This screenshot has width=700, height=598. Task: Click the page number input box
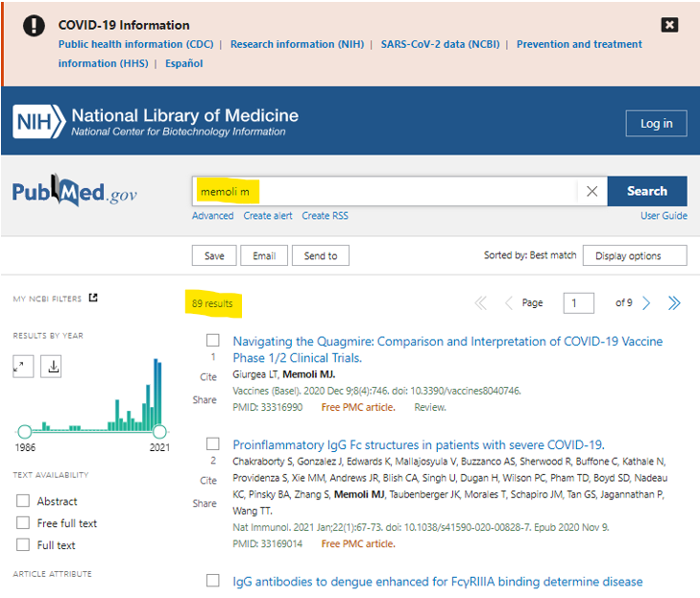click(579, 303)
